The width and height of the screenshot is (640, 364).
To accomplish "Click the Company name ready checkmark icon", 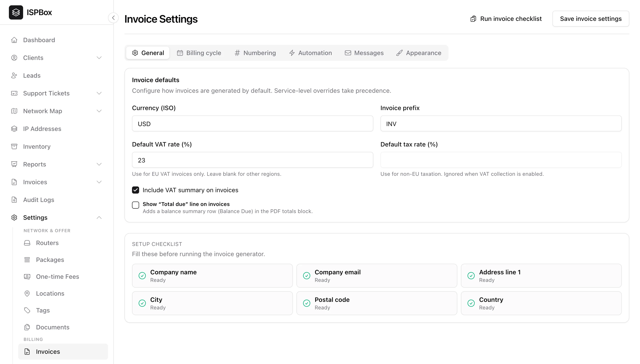I will [142, 276].
